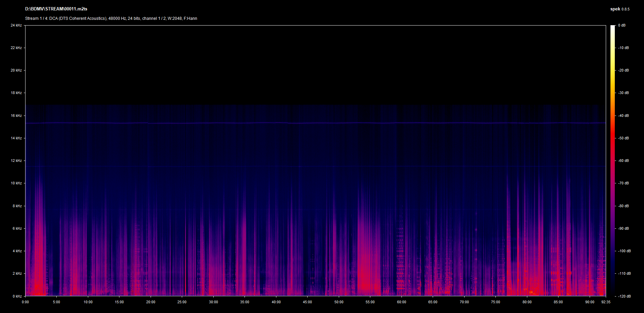Click the 92:35 end time label

606,302
